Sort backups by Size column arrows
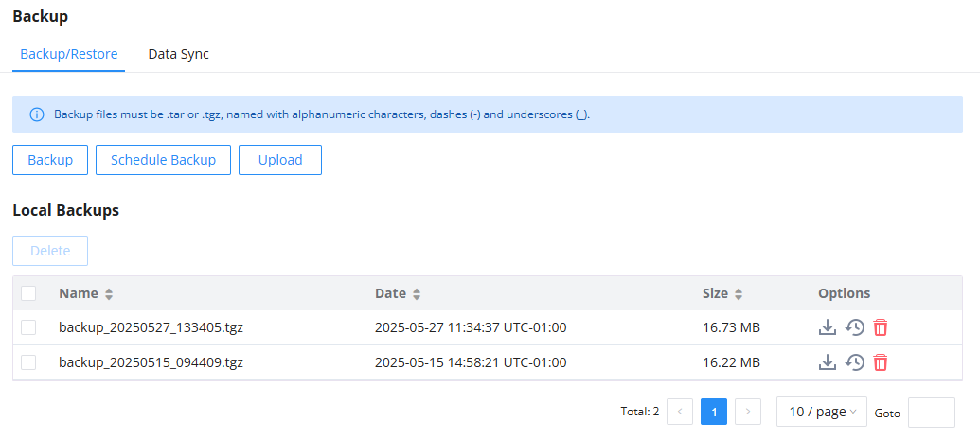The width and height of the screenshot is (980, 440). [x=739, y=293]
